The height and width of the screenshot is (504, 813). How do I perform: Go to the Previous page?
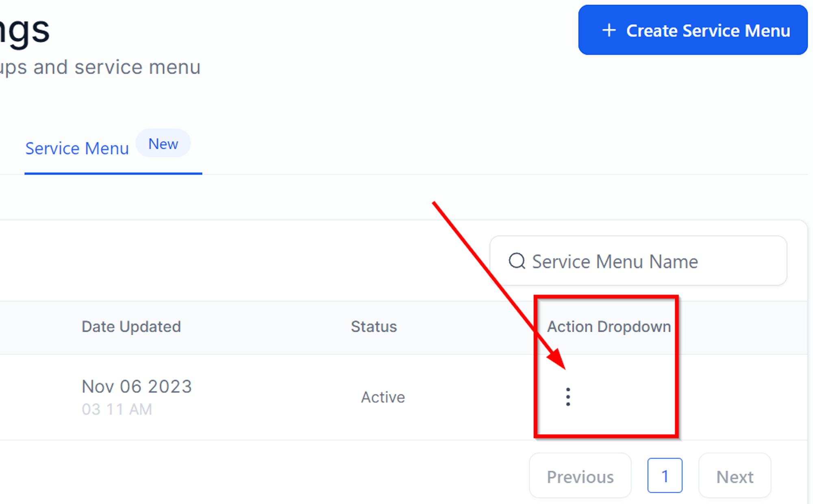[580, 476]
